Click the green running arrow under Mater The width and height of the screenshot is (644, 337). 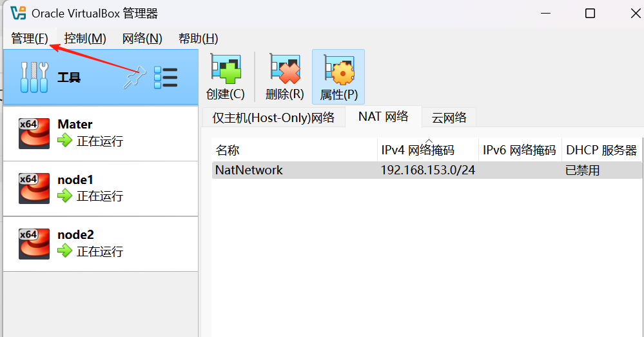64,141
